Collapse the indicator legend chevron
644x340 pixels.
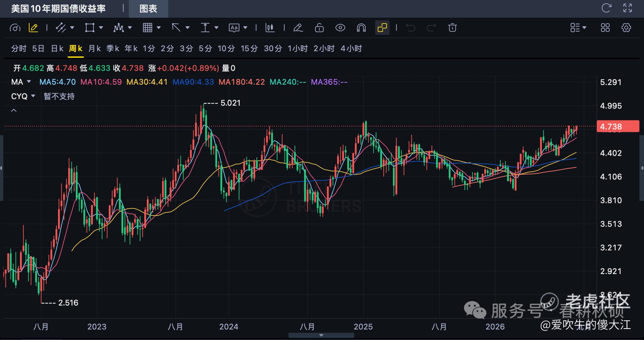[x=14, y=111]
